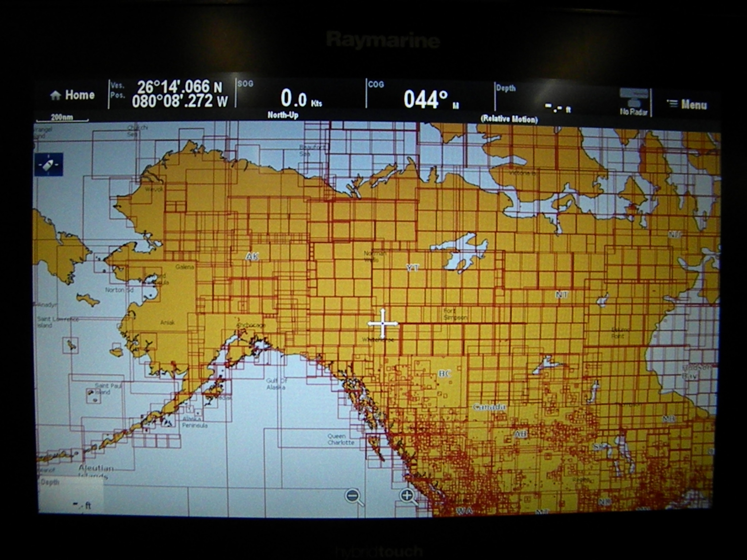Select the YT territory label

click(x=412, y=268)
